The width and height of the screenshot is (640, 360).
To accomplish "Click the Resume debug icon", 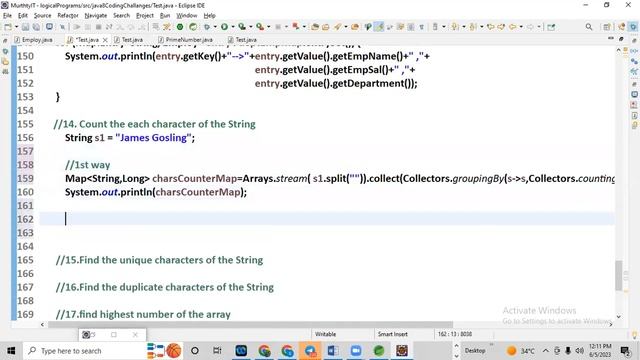I will point(77,27).
